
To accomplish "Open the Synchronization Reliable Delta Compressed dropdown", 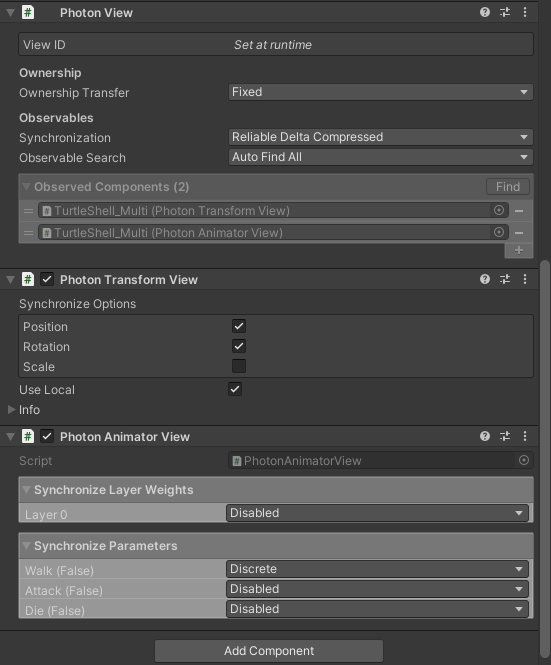I will [x=380, y=137].
